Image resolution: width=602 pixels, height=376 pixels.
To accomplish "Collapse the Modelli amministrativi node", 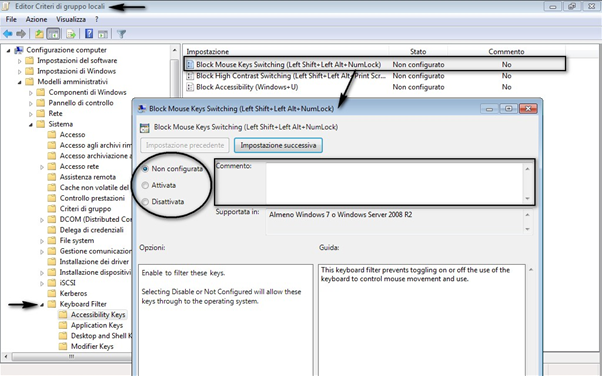I will pyautogui.click(x=20, y=82).
